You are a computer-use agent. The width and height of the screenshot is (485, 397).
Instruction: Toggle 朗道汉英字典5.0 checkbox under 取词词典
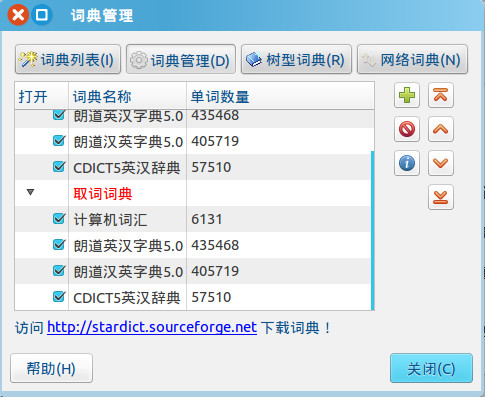point(59,271)
